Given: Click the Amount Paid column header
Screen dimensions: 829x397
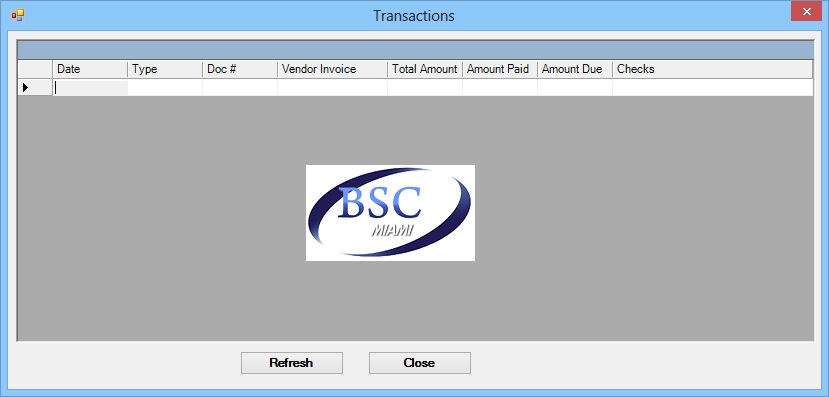Looking at the screenshot, I should click(x=500, y=69).
